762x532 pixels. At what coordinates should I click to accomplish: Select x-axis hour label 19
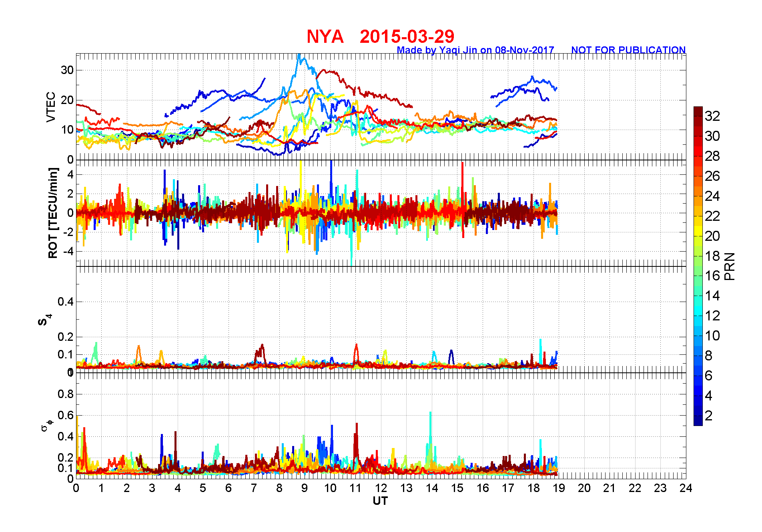[x=559, y=488]
